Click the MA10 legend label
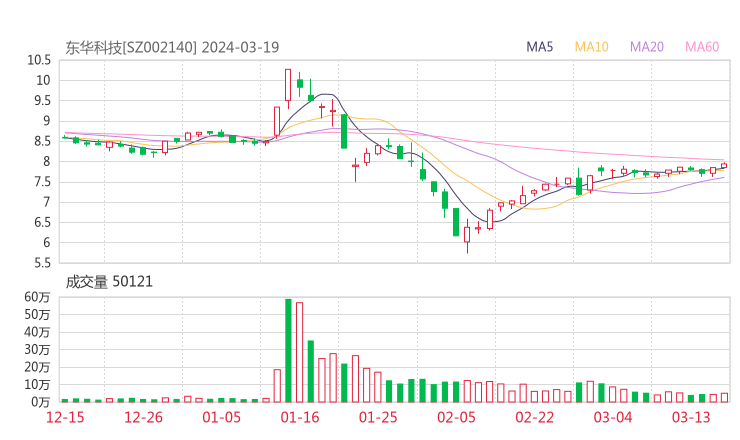Screen dimensions: 740x440 (x=591, y=47)
